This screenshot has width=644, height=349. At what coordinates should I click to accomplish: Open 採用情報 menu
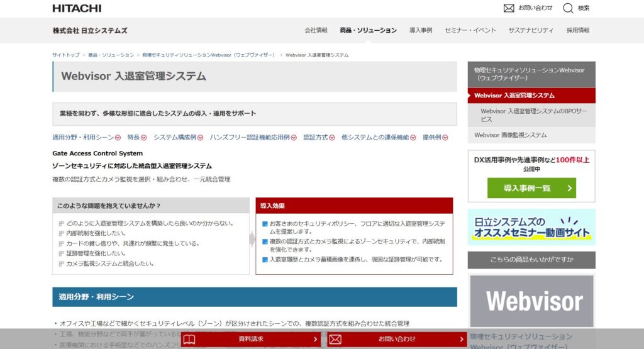click(x=578, y=30)
